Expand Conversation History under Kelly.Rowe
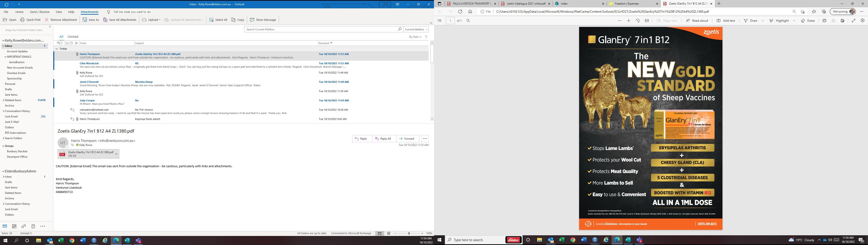Viewport: 868px width, 245px height. click(x=4, y=111)
